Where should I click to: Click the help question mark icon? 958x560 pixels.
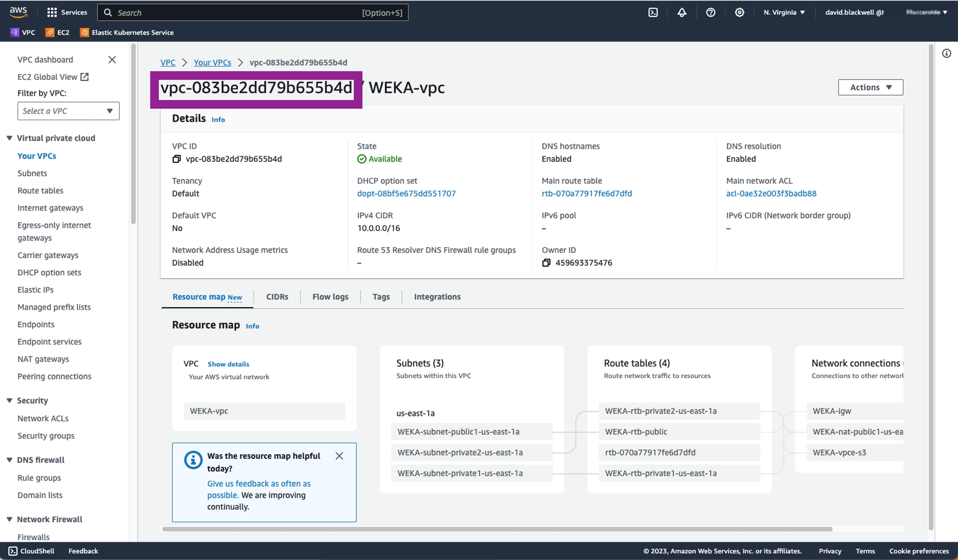coord(710,12)
